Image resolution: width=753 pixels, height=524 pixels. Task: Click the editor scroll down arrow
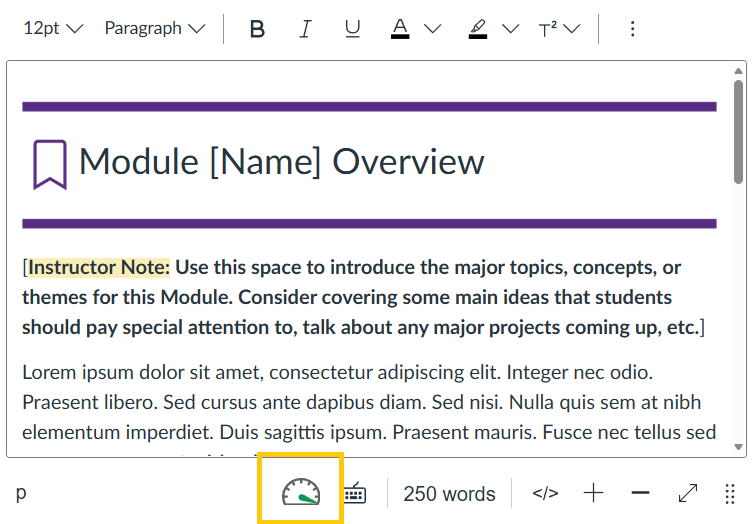click(738, 447)
